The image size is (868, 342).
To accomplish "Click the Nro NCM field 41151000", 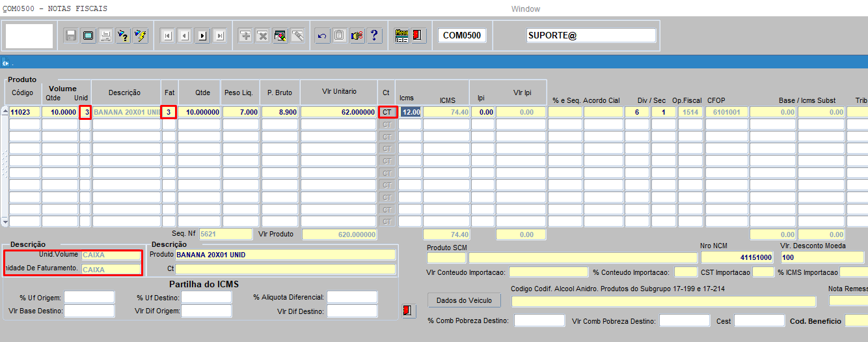I will [738, 257].
